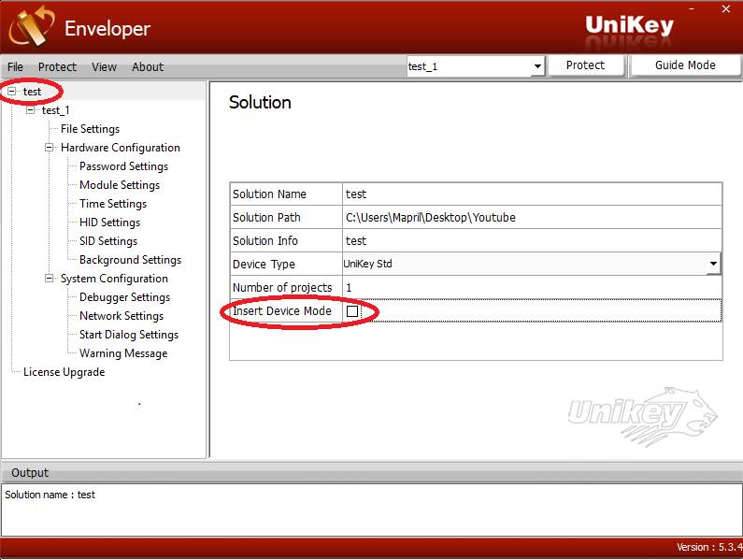Collapse the Hardware Configuration node
The width and height of the screenshot is (743, 560).
pyautogui.click(x=49, y=148)
